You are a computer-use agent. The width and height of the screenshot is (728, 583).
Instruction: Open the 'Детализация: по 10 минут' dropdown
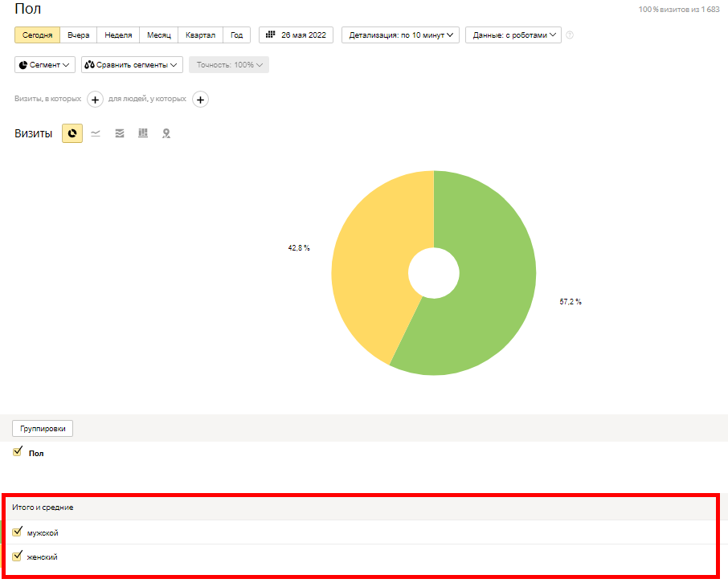tap(400, 35)
